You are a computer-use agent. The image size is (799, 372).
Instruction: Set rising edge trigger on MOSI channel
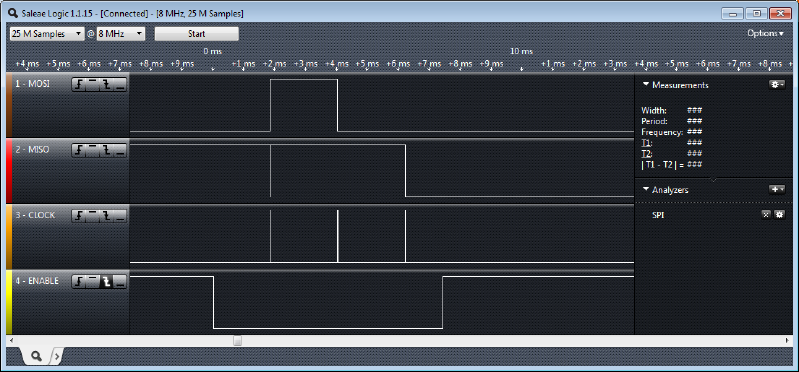pyautogui.click(x=78, y=84)
